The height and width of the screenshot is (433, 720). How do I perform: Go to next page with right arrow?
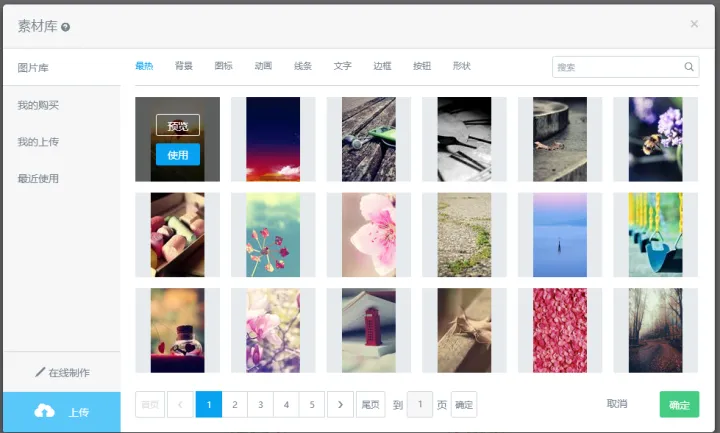tap(340, 404)
